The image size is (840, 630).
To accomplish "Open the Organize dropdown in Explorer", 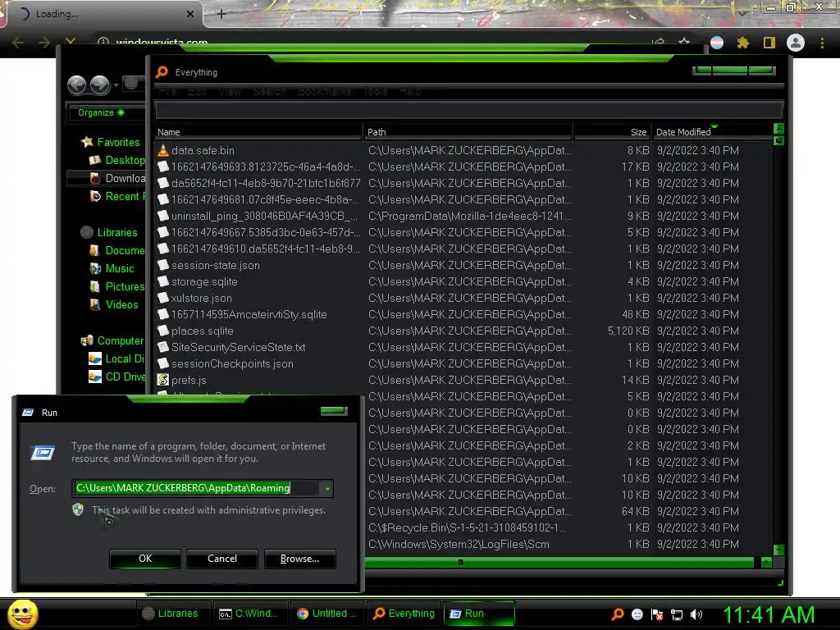I will coord(101,112).
